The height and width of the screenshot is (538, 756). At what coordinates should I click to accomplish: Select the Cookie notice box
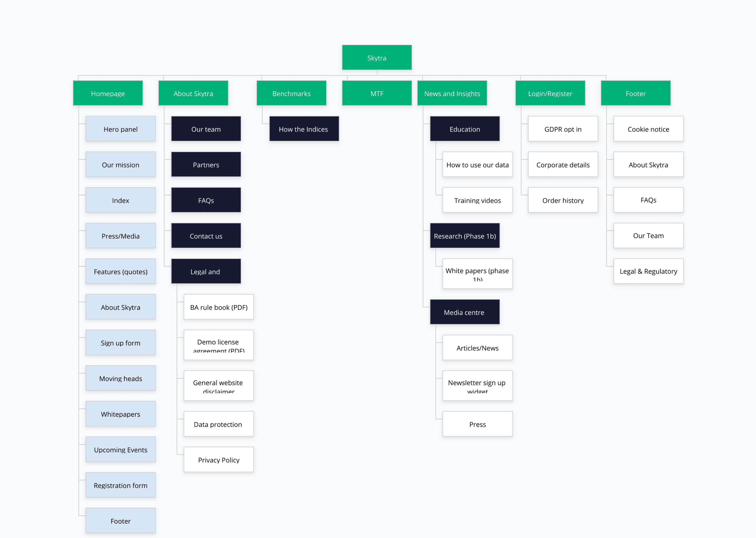648,129
